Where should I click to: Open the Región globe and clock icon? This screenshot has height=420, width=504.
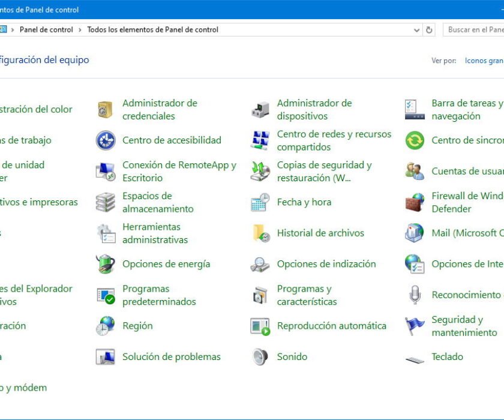106,326
